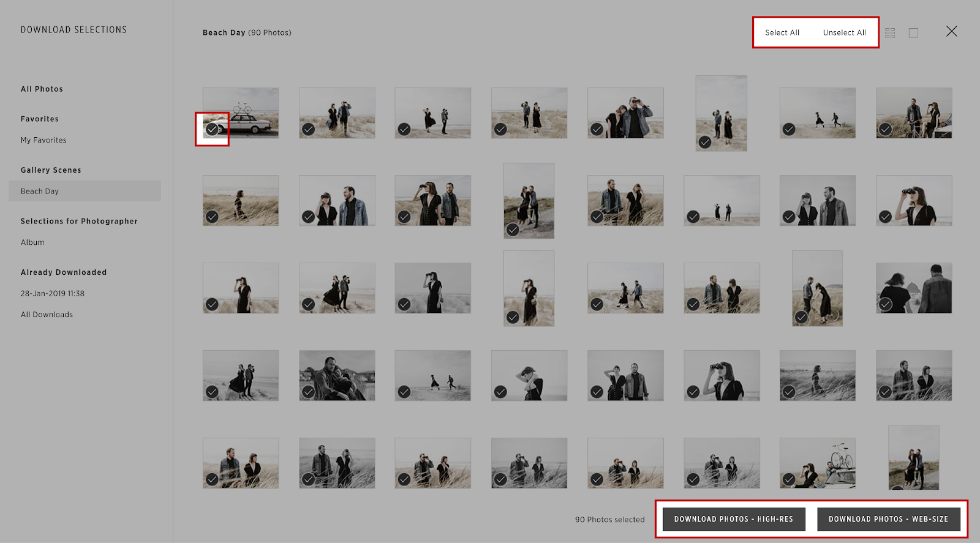The image size is (980, 543).
Task: Close the Download Selections screen with the X
Action: pyautogui.click(x=951, y=31)
